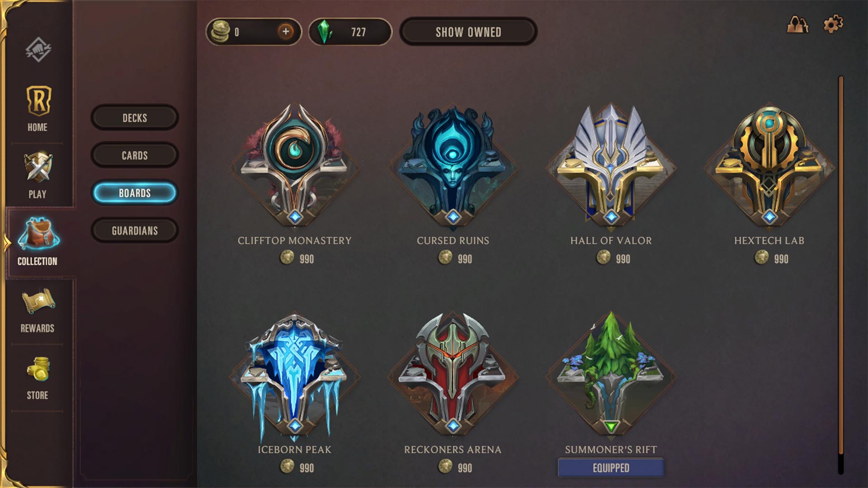Open the Collection backpack icon
This screenshot has height=488, width=868.
(x=38, y=234)
